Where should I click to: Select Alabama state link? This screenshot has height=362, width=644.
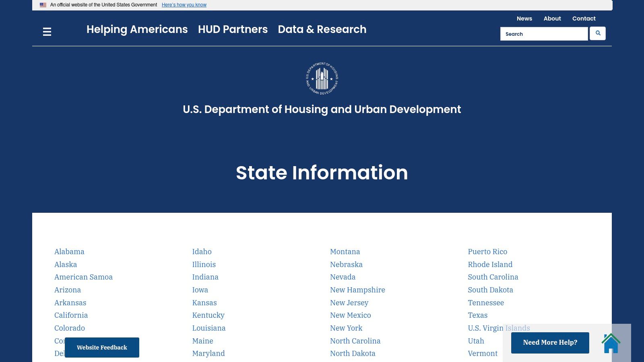(69, 252)
